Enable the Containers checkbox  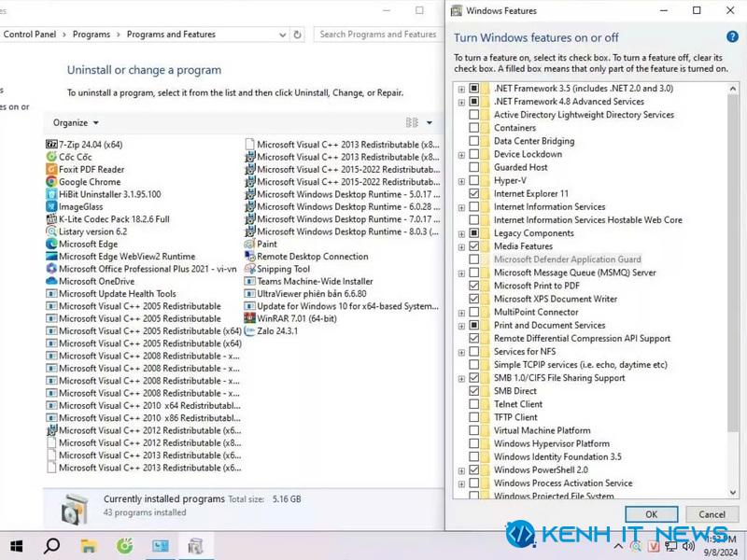(x=474, y=128)
